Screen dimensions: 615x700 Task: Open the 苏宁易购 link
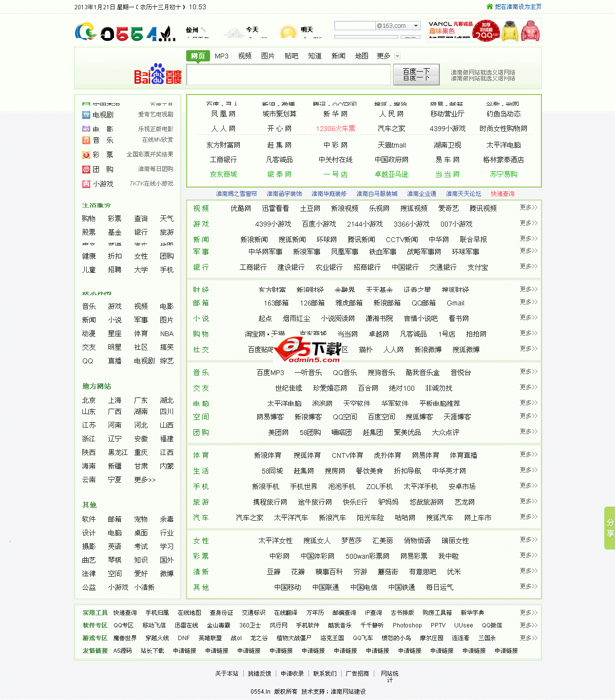(x=503, y=174)
